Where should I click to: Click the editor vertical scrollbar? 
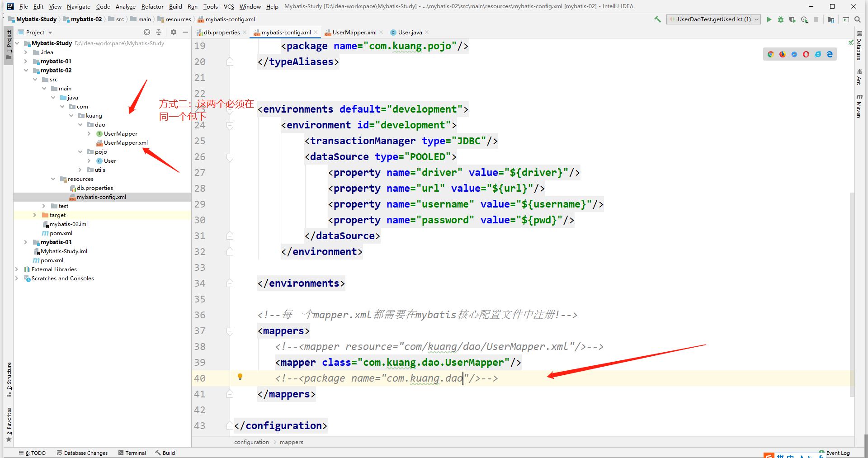852,294
